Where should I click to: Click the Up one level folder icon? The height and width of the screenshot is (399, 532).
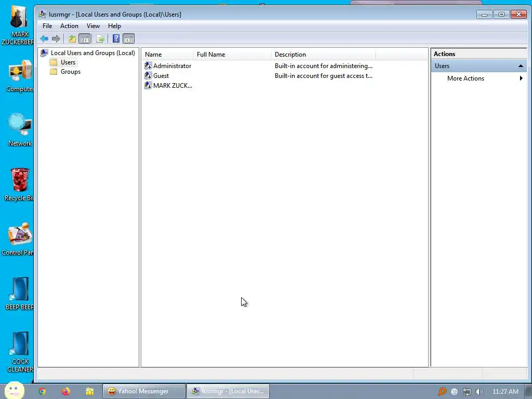pyautogui.click(x=72, y=38)
